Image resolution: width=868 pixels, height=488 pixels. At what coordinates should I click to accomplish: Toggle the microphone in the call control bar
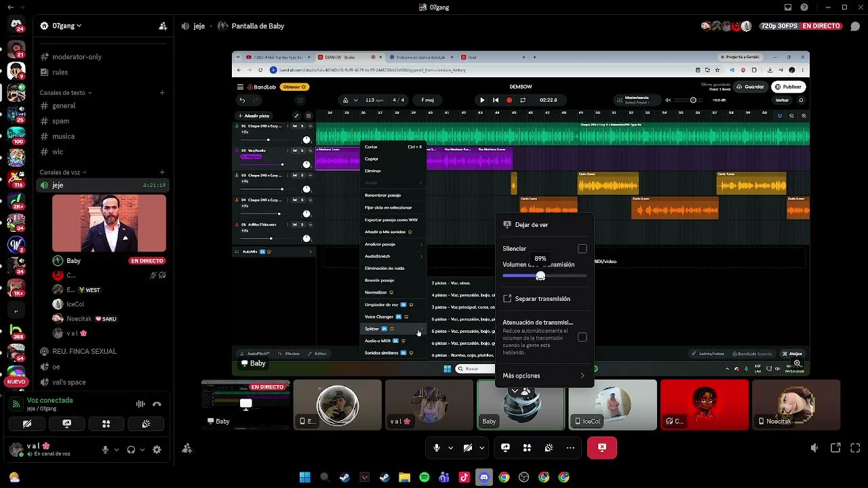pos(437,447)
